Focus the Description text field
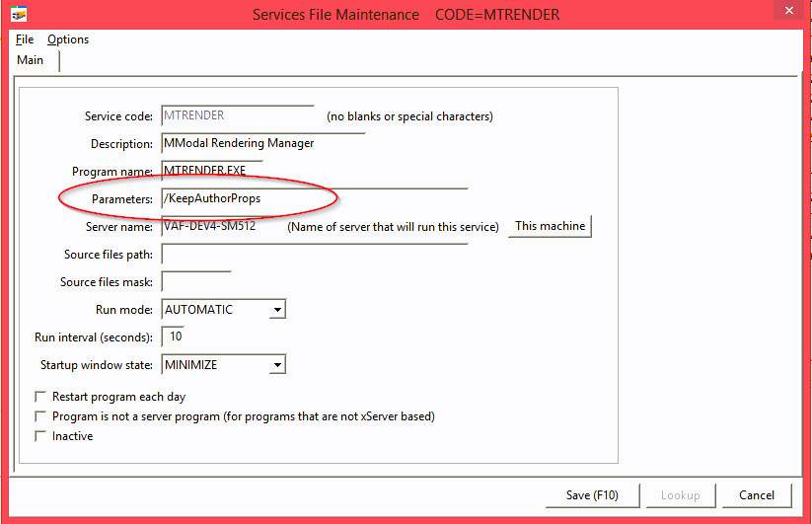The width and height of the screenshot is (812, 524). pos(261,144)
